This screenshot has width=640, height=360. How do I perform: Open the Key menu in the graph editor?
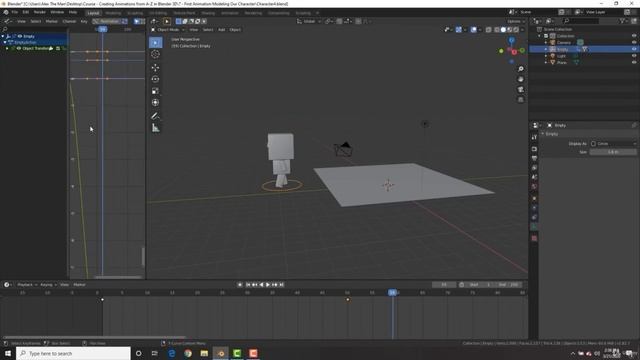pyautogui.click(x=84, y=21)
